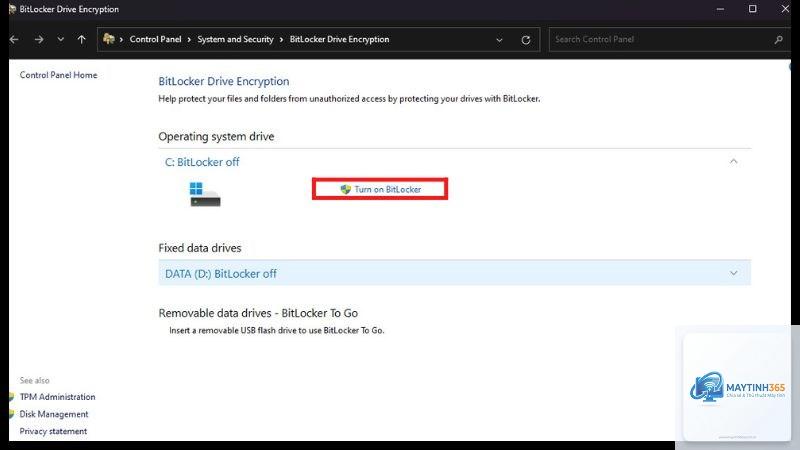Select DATA (D:) BitLocker off row

454,273
